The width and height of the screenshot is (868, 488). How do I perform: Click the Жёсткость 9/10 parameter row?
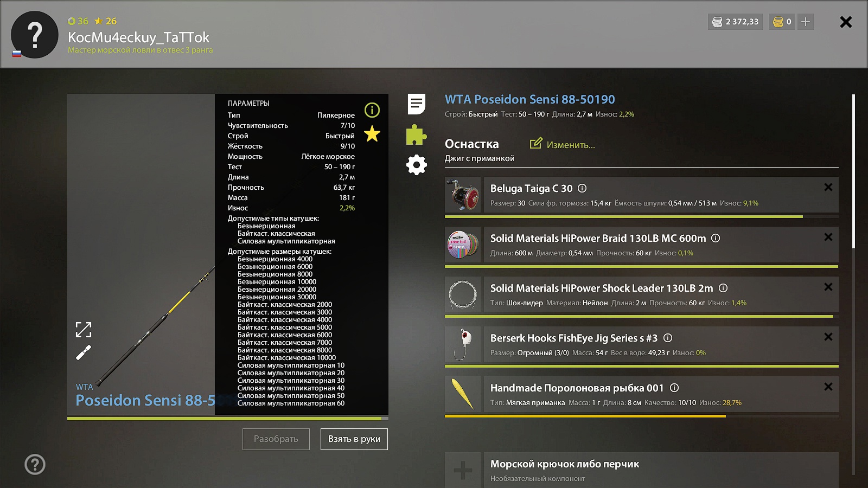[291, 146]
